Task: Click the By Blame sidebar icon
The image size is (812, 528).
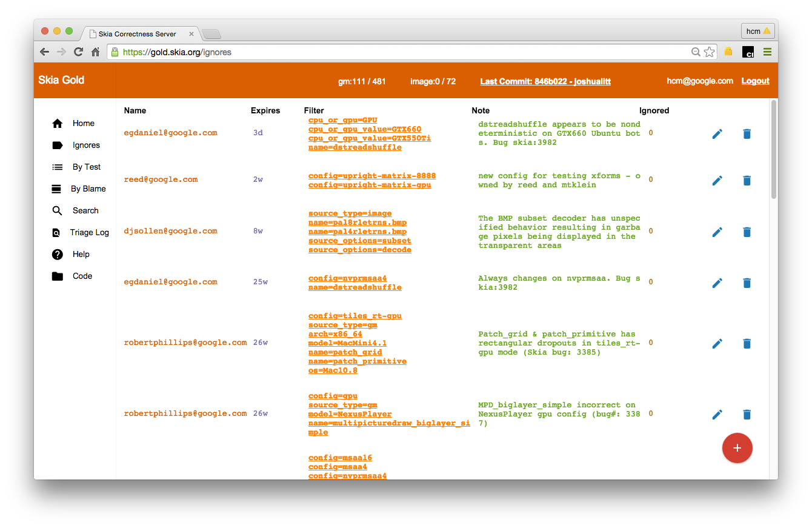Action: tap(57, 189)
